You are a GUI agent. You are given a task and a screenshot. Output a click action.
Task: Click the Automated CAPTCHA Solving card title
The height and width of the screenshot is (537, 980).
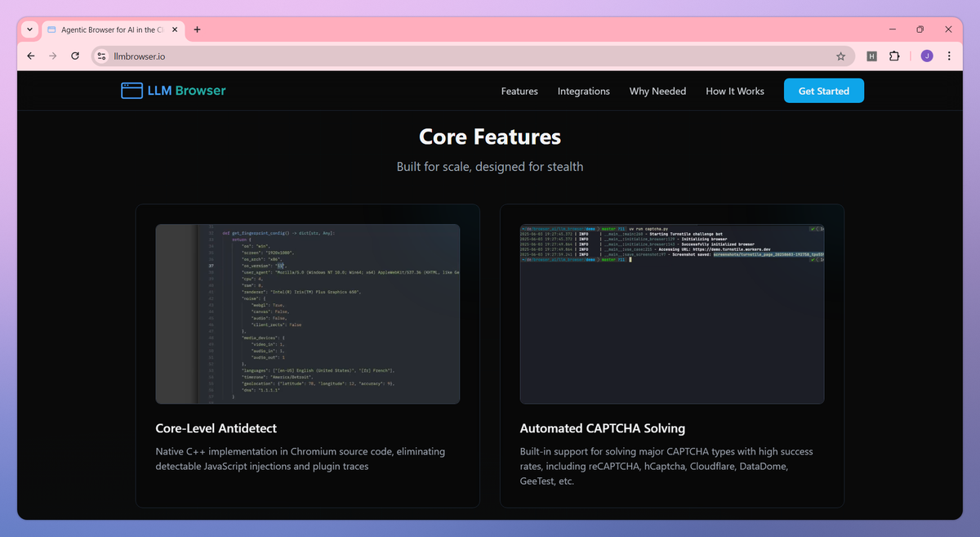coord(603,428)
